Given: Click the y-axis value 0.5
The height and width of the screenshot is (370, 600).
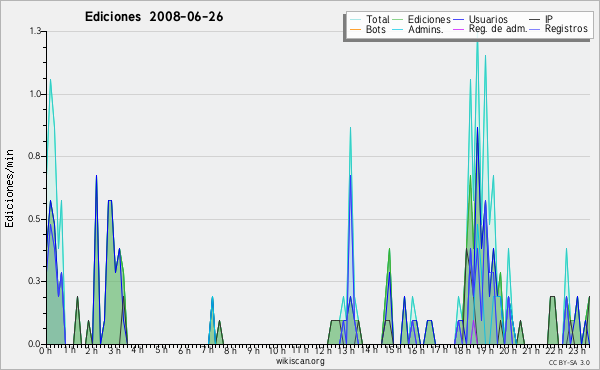Looking at the screenshot, I should 35,219.
